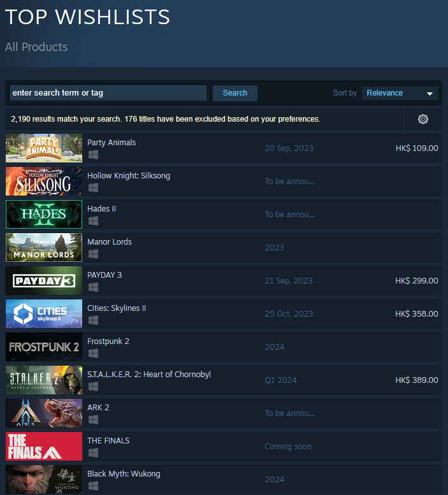Open THE FINALS red thumbnail

pyautogui.click(x=44, y=446)
